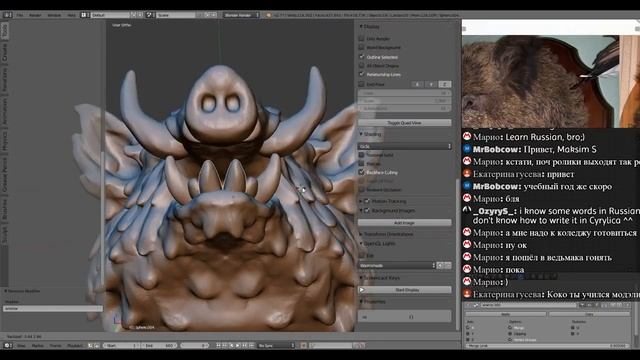This screenshot has width=640, height=360.
Task: Collapse the Screencast Keys panel
Action: 361,278
